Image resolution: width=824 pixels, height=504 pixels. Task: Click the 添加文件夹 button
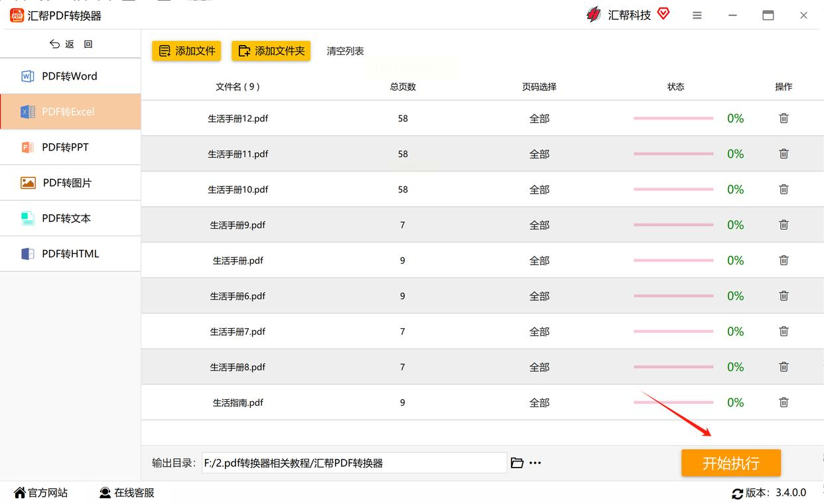pos(271,51)
